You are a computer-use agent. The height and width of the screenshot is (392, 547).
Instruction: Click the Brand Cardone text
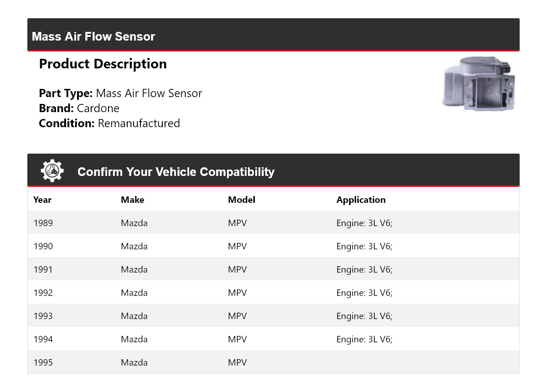pos(79,108)
